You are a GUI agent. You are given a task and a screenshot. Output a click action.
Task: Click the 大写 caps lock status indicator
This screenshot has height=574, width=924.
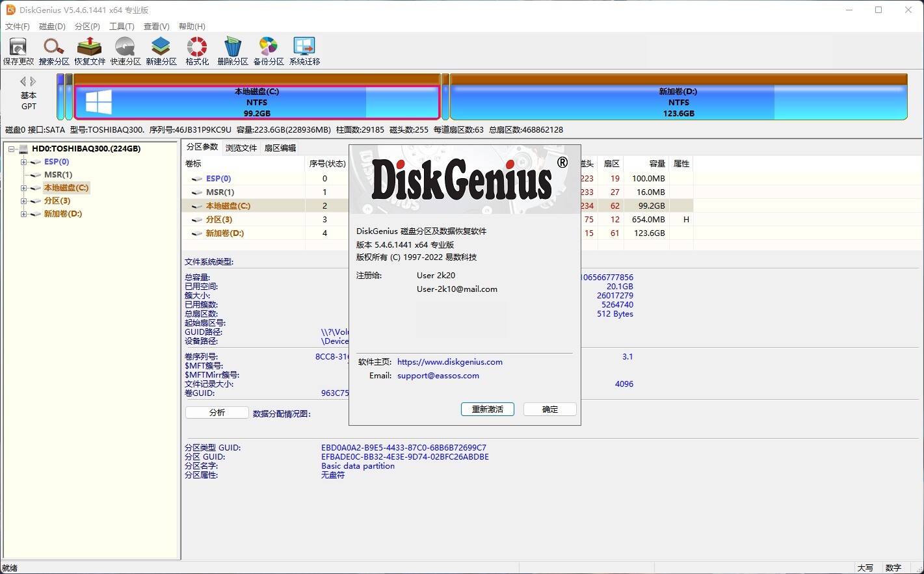pyautogui.click(x=865, y=568)
